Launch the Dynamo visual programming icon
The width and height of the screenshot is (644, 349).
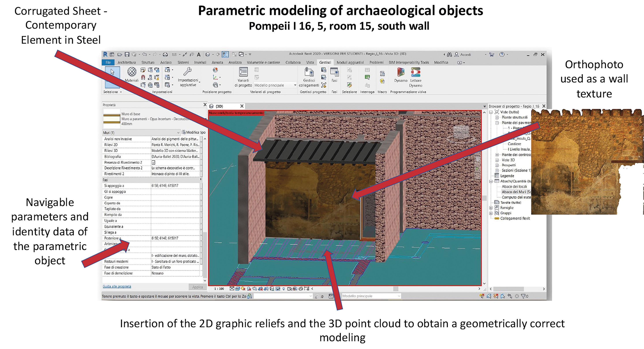click(x=401, y=74)
